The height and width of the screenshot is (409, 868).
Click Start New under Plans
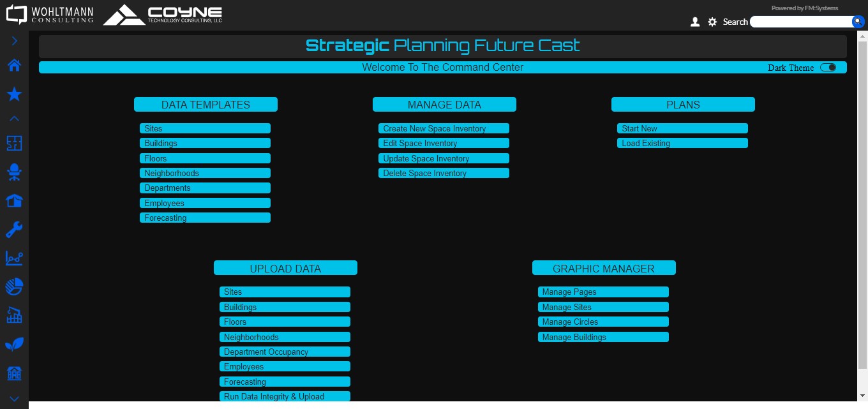(x=682, y=128)
